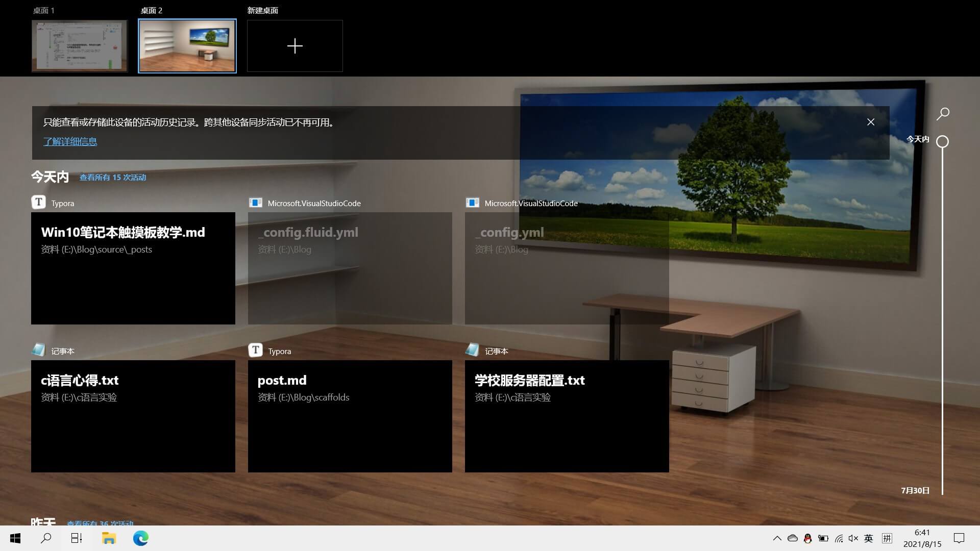Search the timeline with magnifier icon
The width and height of the screenshot is (980, 551).
tap(943, 114)
